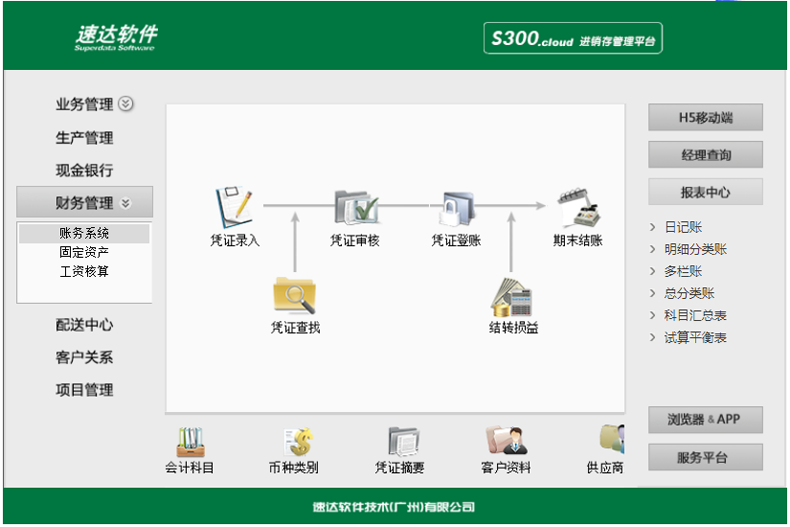Click the 浏览器 & APP button

[705, 420]
